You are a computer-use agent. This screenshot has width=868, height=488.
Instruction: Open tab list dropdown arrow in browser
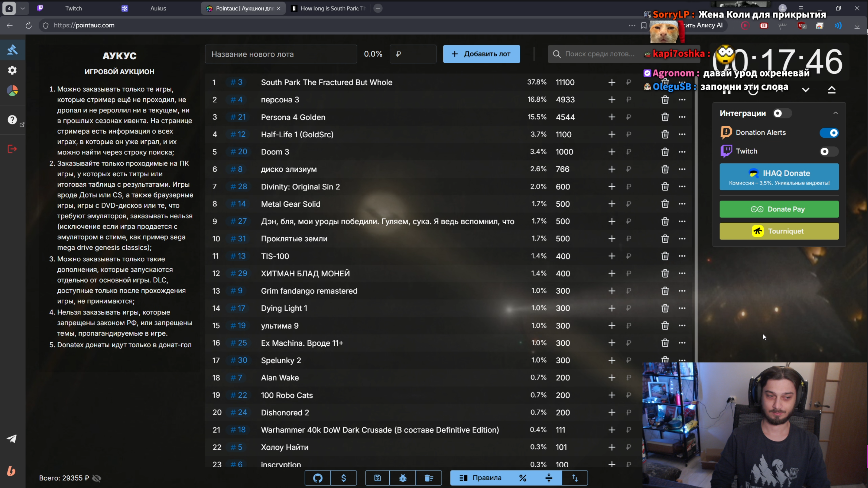tap(23, 8)
